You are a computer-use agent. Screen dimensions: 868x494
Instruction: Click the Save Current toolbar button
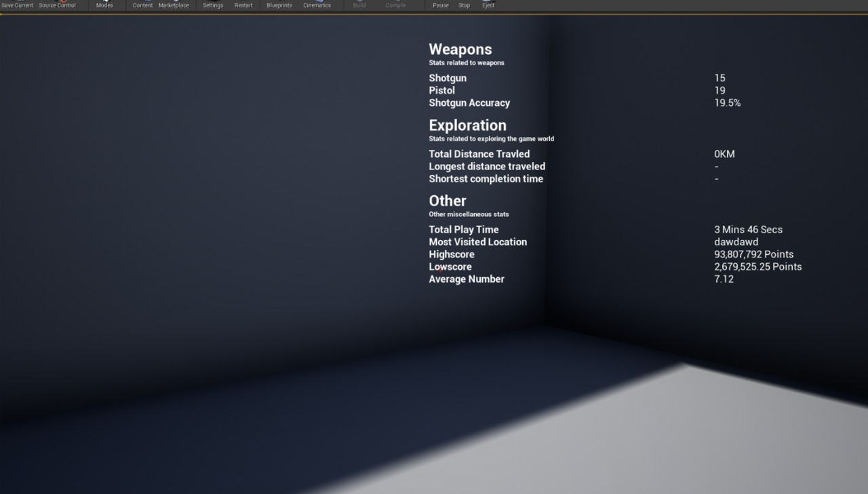[18, 5]
